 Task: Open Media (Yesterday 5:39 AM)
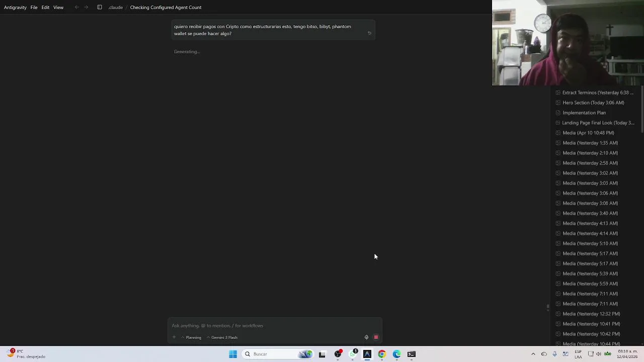coord(590,274)
